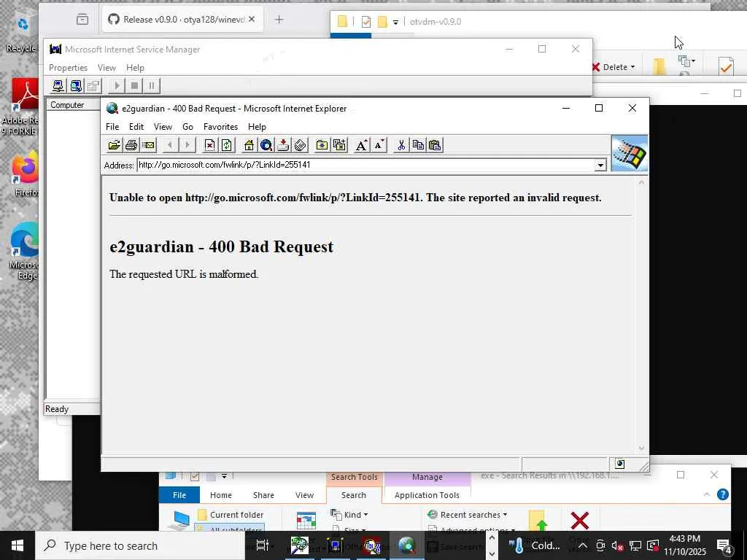
Task: Select the Release v0.9.0 browser tab
Action: point(182,20)
